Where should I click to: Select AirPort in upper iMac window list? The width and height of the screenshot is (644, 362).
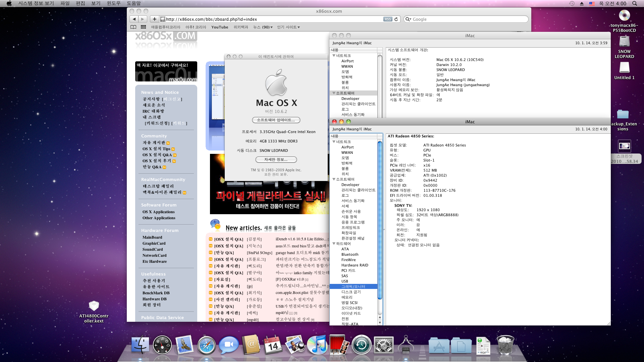347,61
